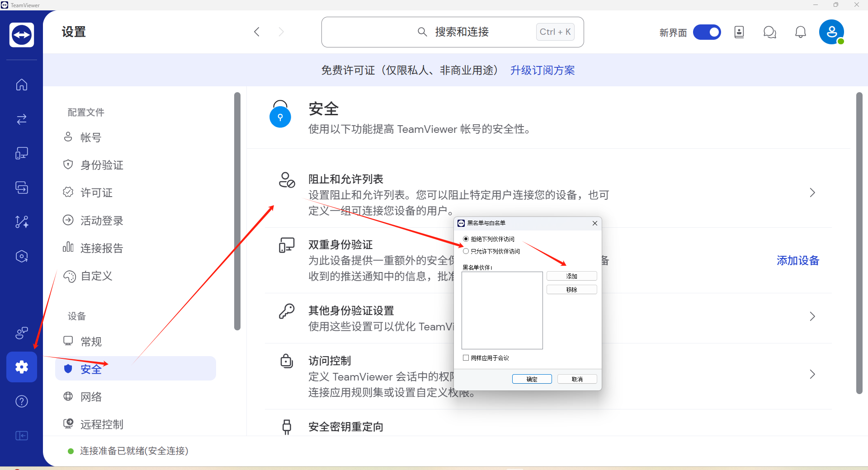Screen dimensions: 868x470
Task: Check the 同样应用于会议 checkbox
Action: pyautogui.click(x=466, y=358)
